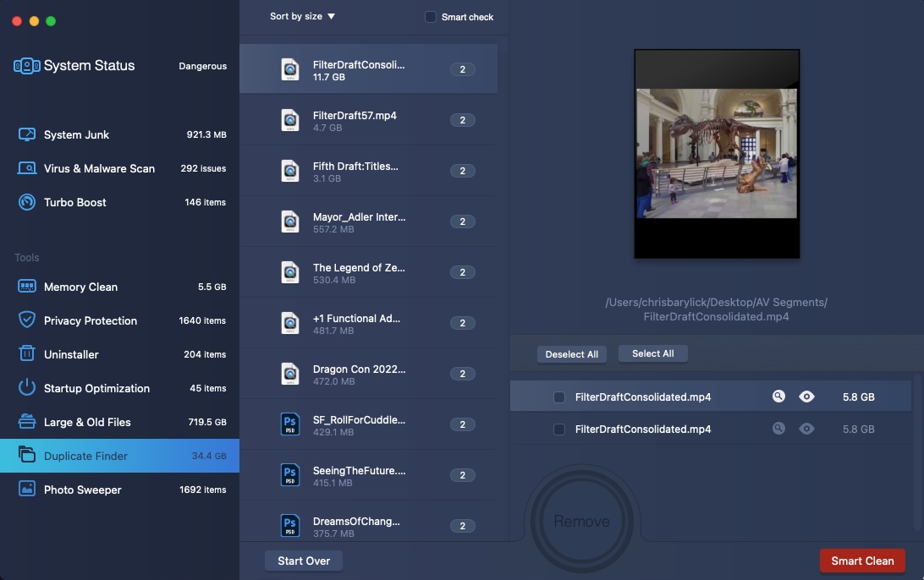Click the Select All button
This screenshot has height=580, width=924.
(x=653, y=353)
